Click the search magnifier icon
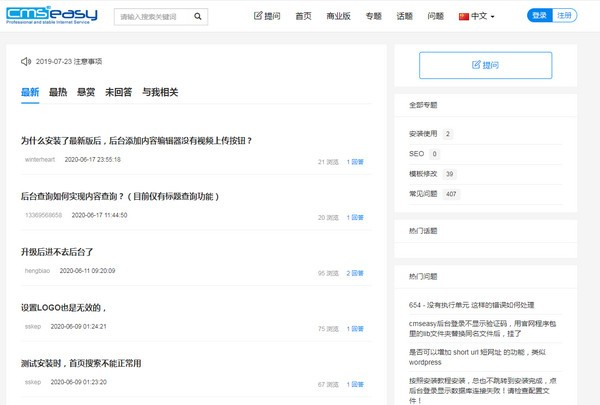This screenshot has width=600, height=405. click(x=198, y=17)
